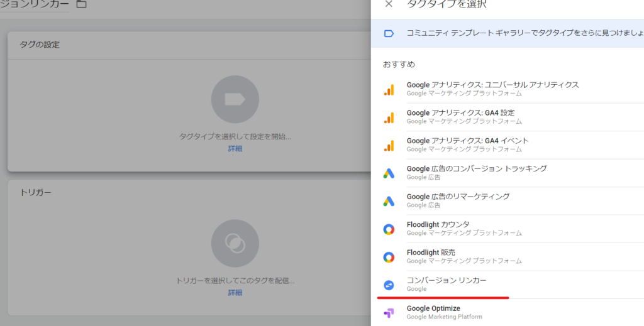Open the community template gallery banner
The height and width of the screenshot is (326, 644).
[x=516, y=33]
